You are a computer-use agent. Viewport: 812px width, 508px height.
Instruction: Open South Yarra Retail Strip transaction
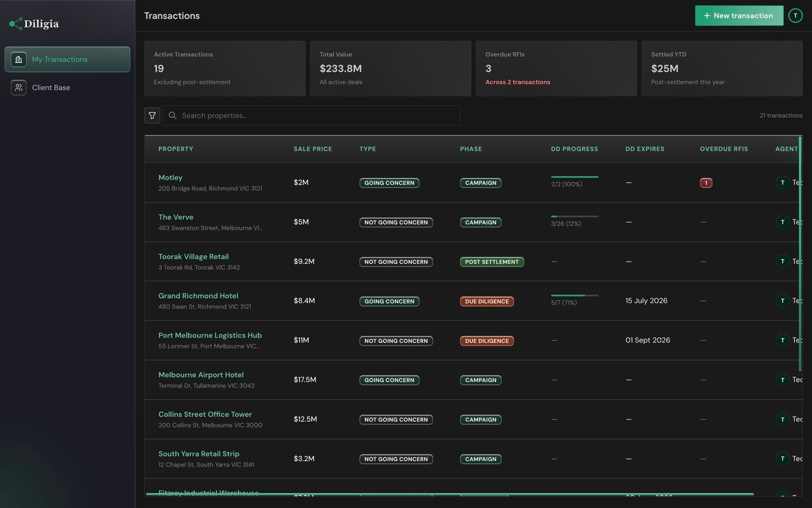pyautogui.click(x=199, y=454)
